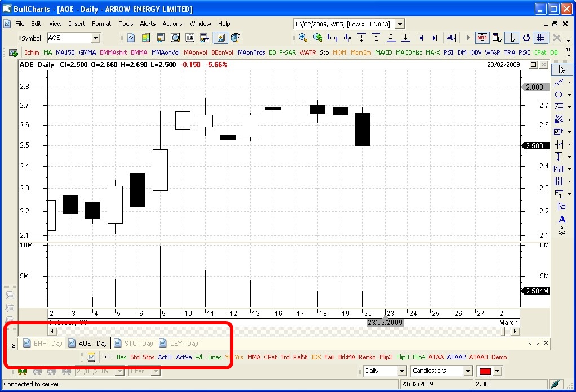The image size is (576, 392).
Task: Open the Actions menu
Action: click(x=172, y=24)
